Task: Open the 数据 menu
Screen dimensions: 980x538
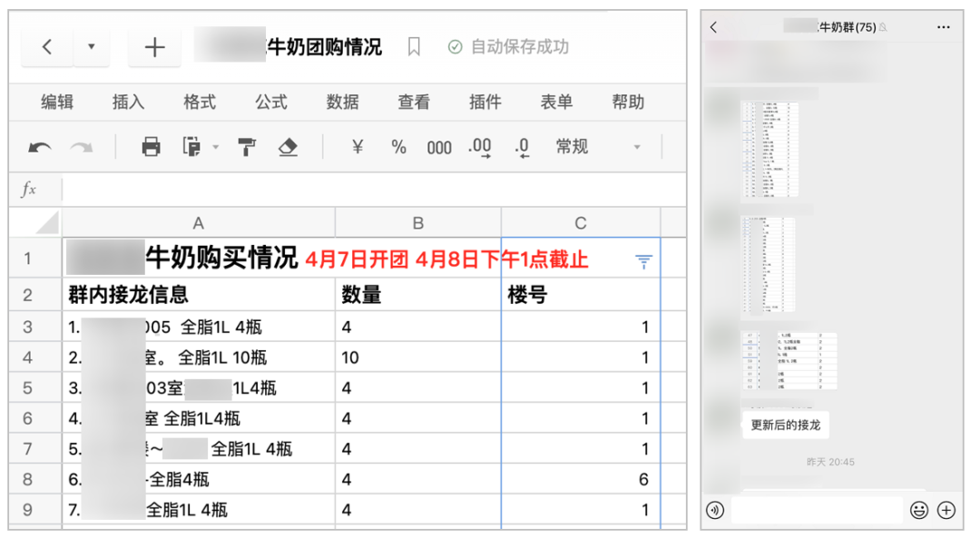Action: pyautogui.click(x=342, y=103)
